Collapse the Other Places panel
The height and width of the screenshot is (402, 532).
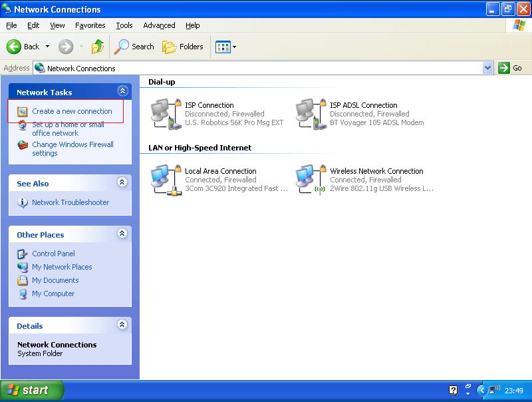[122, 233]
